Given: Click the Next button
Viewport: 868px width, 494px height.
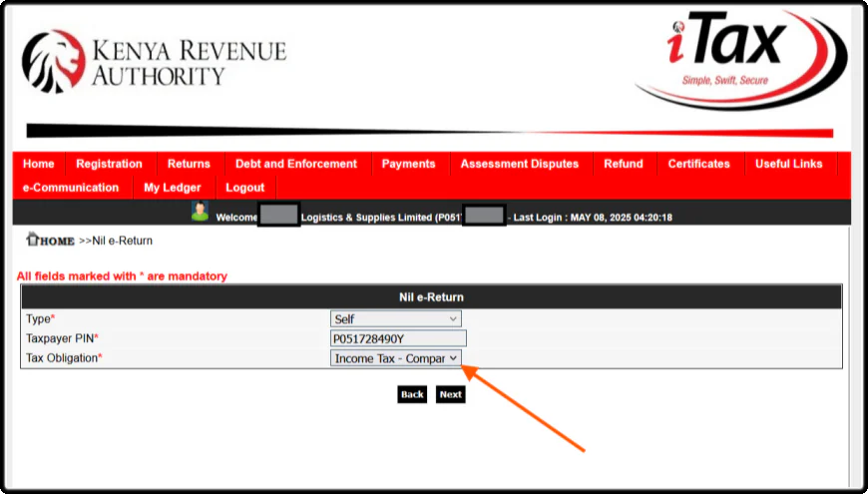Looking at the screenshot, I should pos(451,394).
